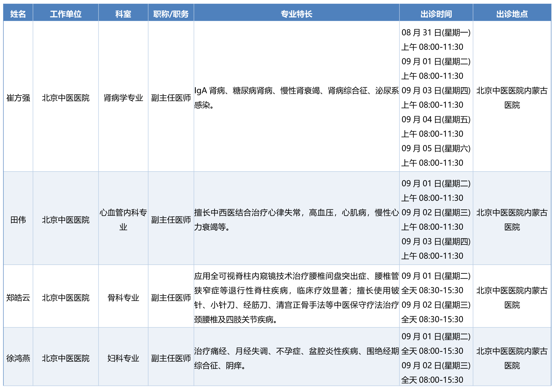Viewport: 555px width, 392px height.
Task: Click 09月02日(星期三) in 田伟's row
Action: click(436, 212)
